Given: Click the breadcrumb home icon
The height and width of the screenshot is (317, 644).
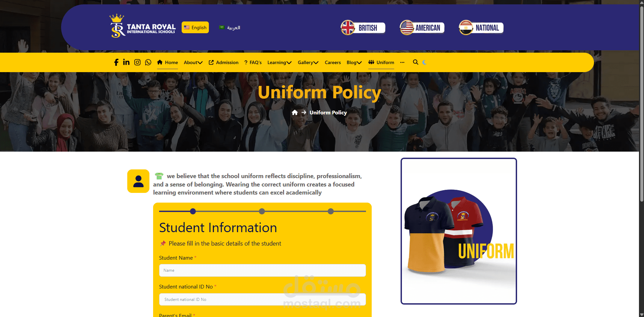Looking at the screenshot, I should tap(295, 112).
